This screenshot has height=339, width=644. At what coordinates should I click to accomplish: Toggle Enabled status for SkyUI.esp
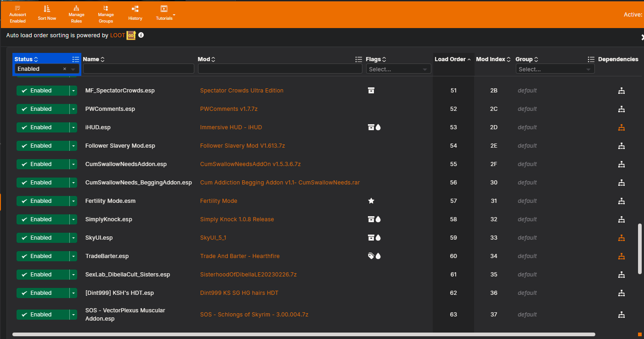tap(43, 238)
